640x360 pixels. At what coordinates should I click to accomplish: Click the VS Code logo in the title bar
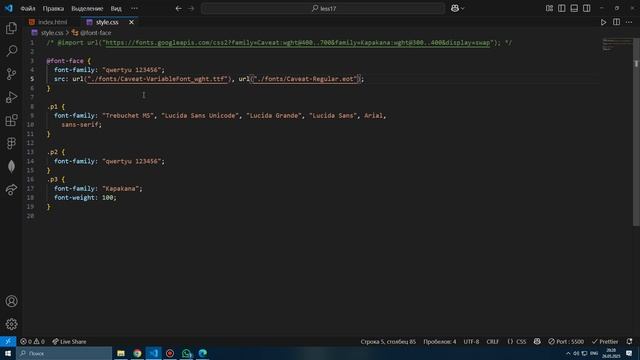[9, 8]
